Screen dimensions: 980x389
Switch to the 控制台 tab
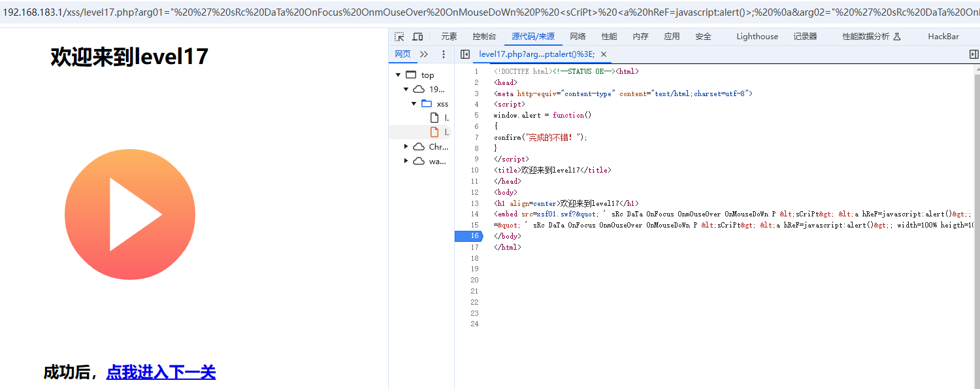click(x=484, y=37)
